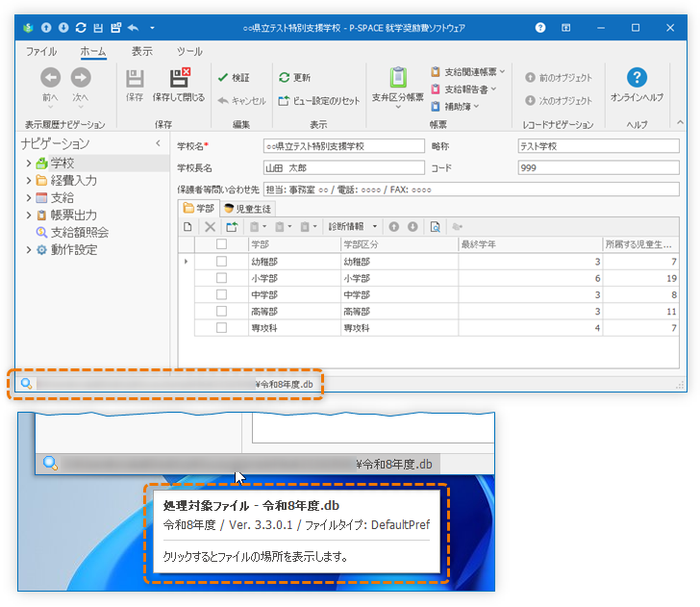Screen dimensions: 700x607
Task: Click the delete X icon in grid toolbar
Action: pos(210,227)
